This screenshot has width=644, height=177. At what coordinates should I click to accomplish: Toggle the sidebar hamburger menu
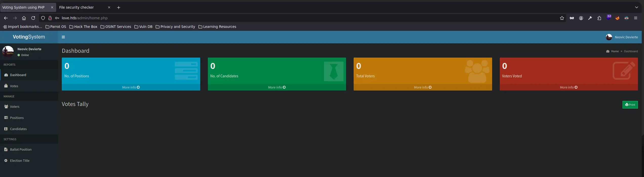coord(63,37)
